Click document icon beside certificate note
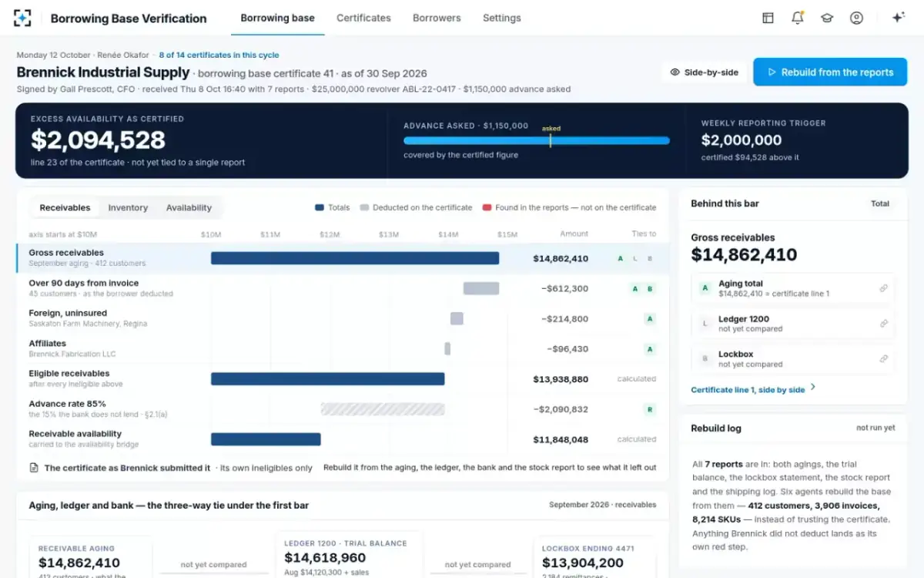This screenshot has height=578, width=924. point(34,468)
